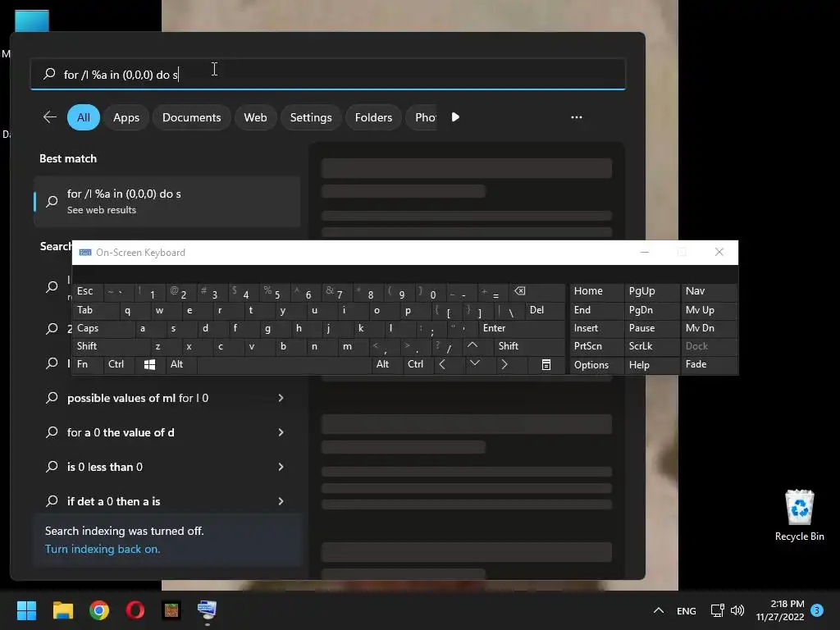Click the Fade key on On-Screen Keyboard

point(709,365)
